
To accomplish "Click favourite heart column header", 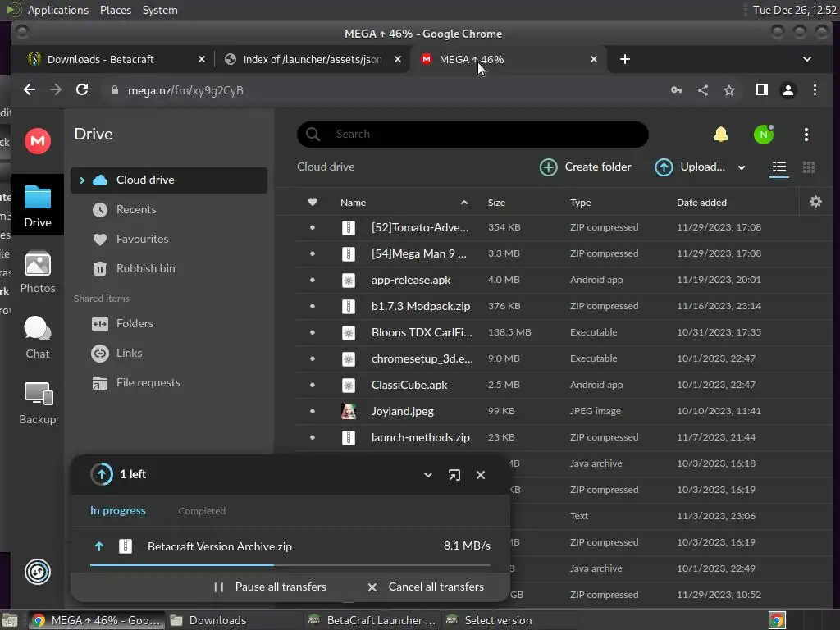I will (x=313, y=202).
